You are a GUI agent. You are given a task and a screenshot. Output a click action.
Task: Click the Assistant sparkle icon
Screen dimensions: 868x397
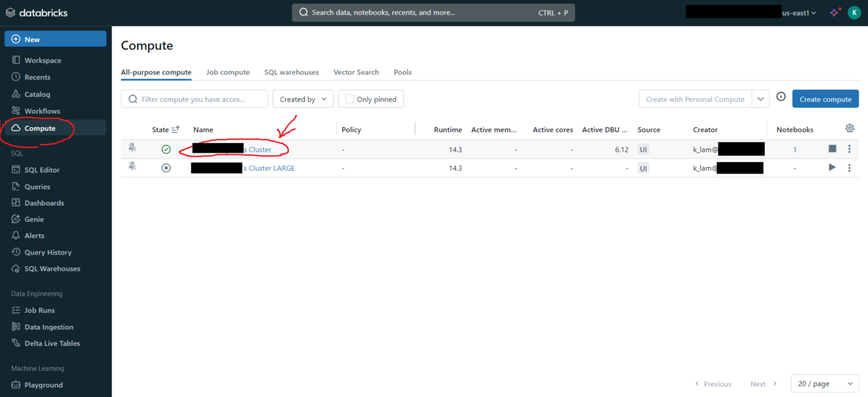pyautogui.click(x=834, y=12)
